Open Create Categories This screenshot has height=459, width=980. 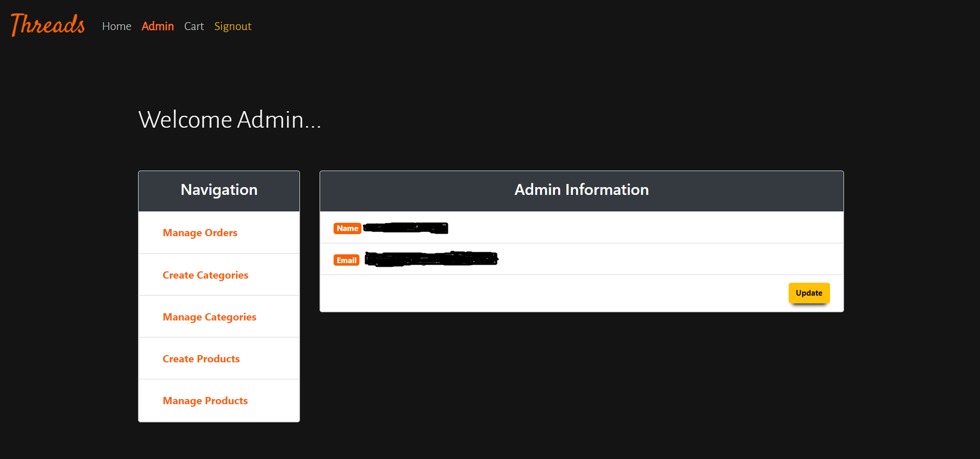[205, 274]
